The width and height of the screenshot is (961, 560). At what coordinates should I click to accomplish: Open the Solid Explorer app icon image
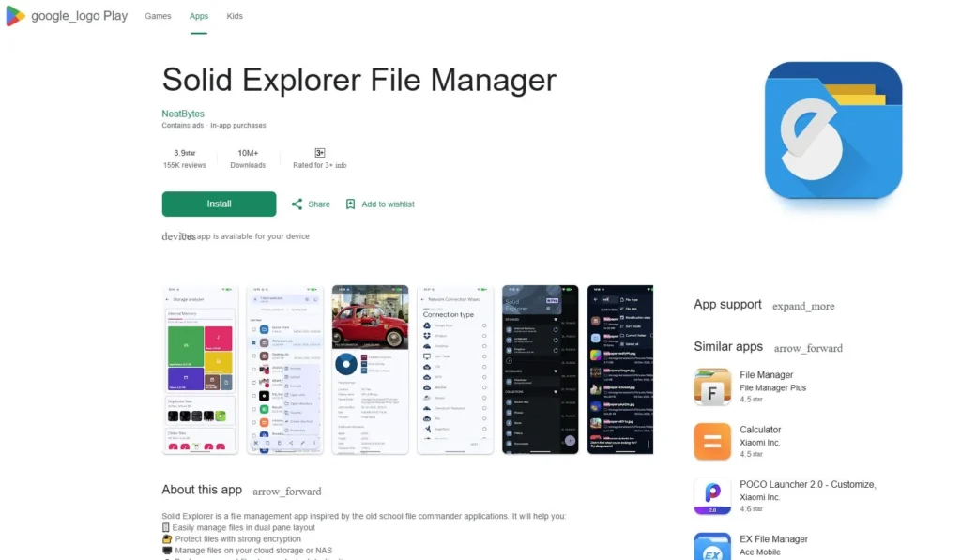[831, 131]
